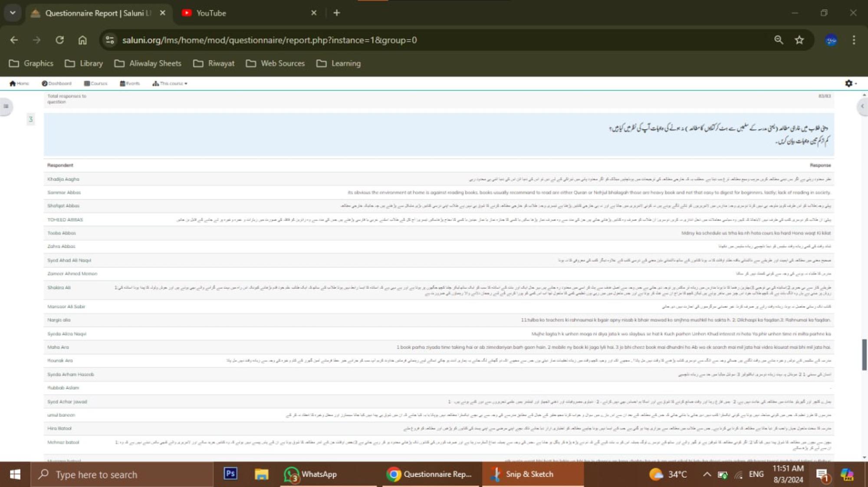
Task: Open WhatsApp from the taskbar
Action: (310, 474)
